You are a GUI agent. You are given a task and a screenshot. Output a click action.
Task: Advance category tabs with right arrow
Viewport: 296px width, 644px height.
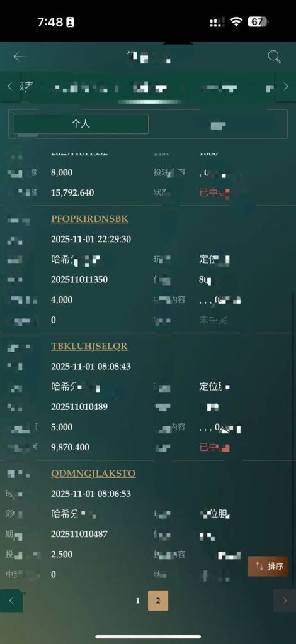(x=286, y=86)
